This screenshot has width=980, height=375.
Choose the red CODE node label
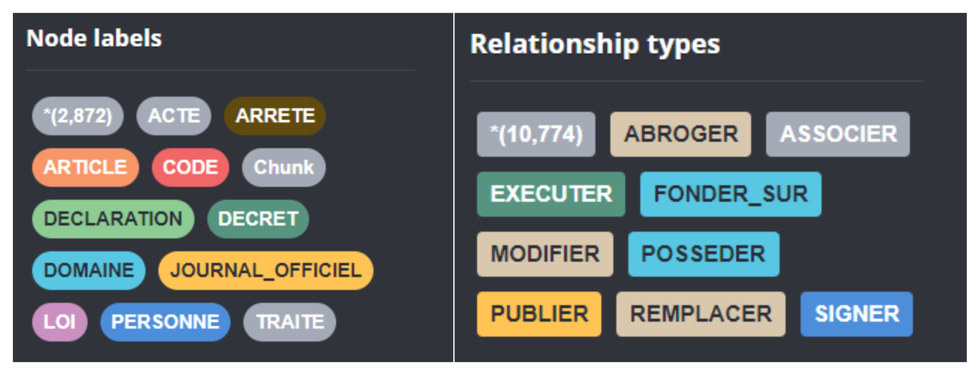(190, 167)
